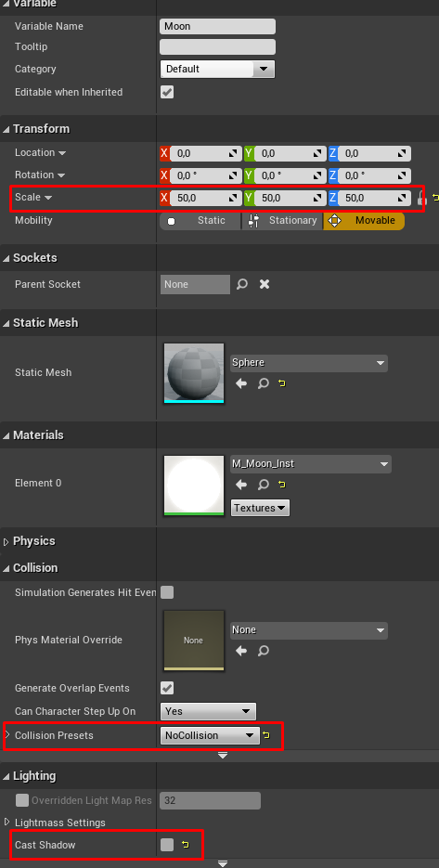Enable the Cast Shadow checkbox
Screen dimensions: 439x868
(167, 845)
